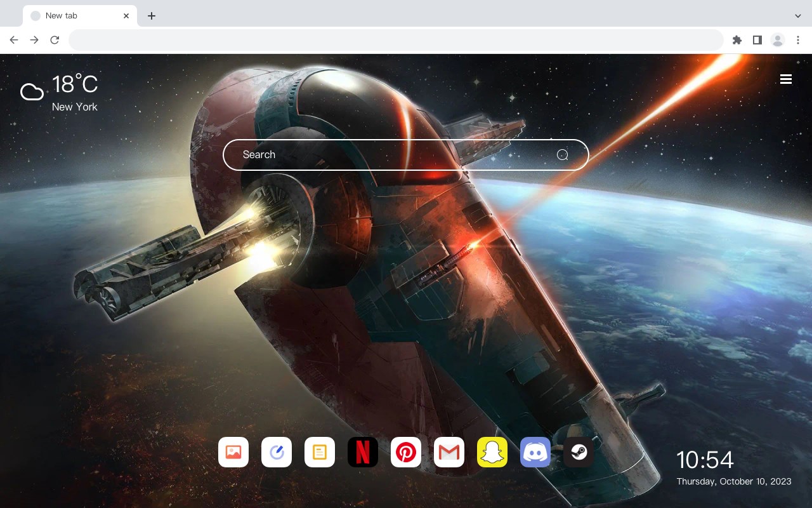
Task: Open the Extensions puzzle icon
Action: pos(737,40)
